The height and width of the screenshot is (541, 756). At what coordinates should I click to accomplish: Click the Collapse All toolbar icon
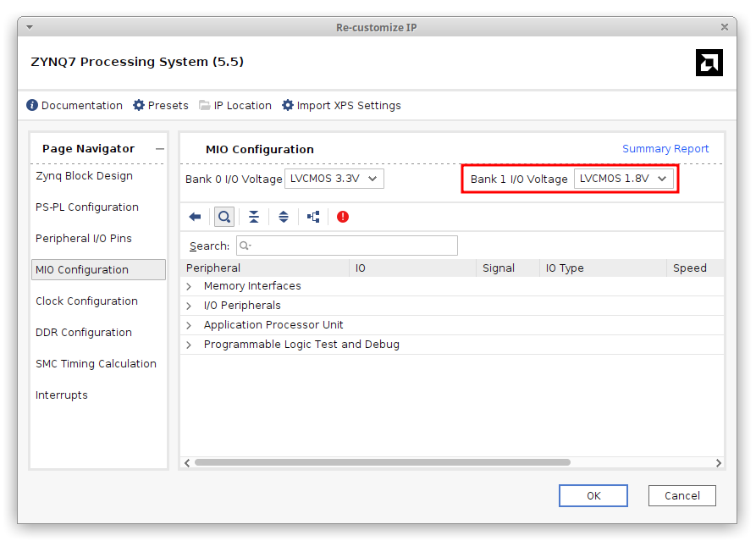pos(254,217)
